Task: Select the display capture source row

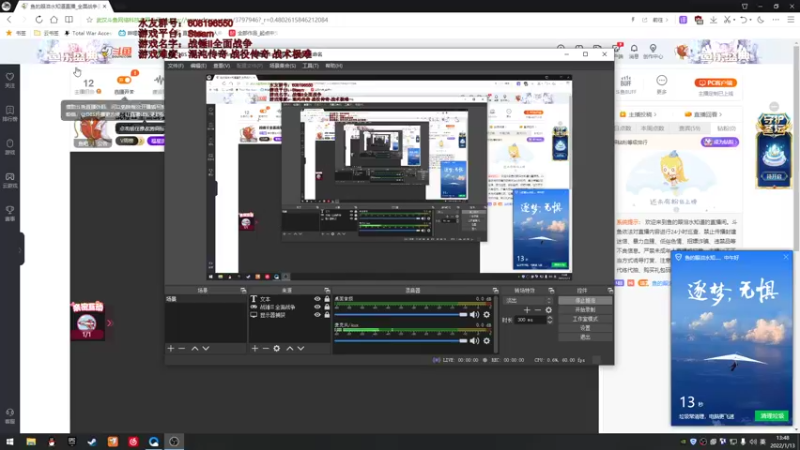Action: 286,315
